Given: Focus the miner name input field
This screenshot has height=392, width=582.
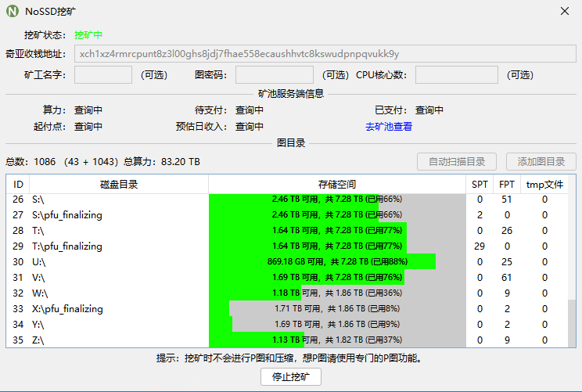Looking at the screenshot, I should (x=102, y=75).
